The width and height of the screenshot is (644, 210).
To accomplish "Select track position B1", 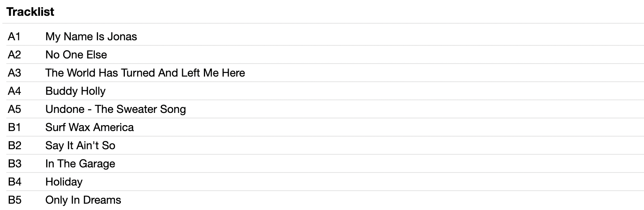I will (14, 127).
